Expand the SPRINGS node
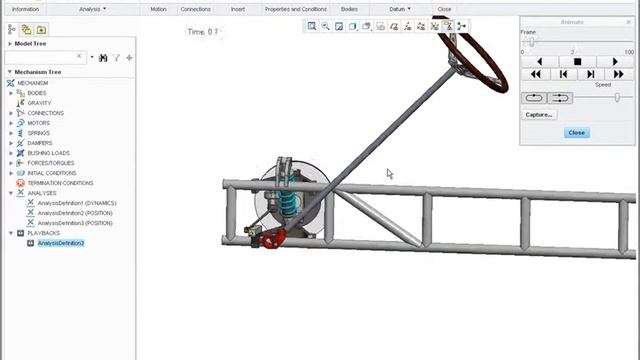Viewport: 640px width, 360px height. (11, 133)
